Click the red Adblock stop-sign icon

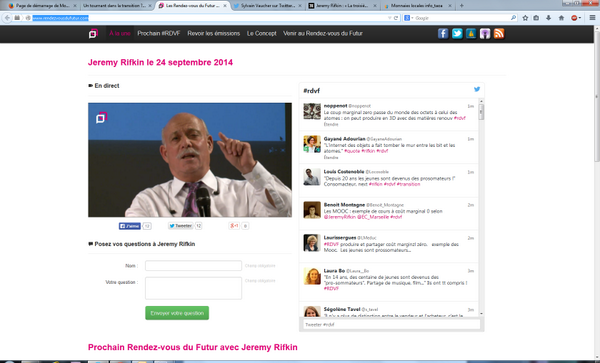[x=574, y=18]
